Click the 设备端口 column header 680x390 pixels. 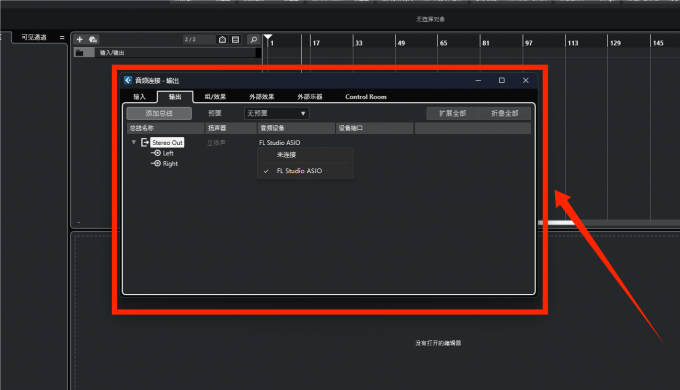(375, 128)
